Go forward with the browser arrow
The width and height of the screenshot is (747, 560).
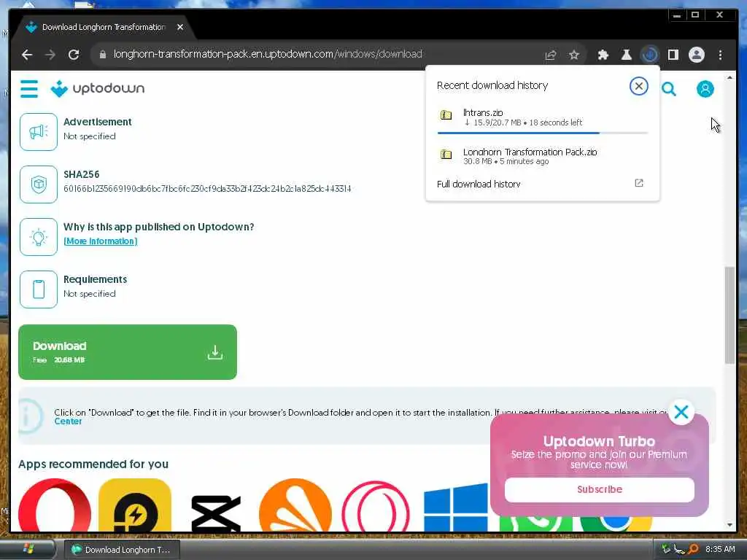coord(50,55)
